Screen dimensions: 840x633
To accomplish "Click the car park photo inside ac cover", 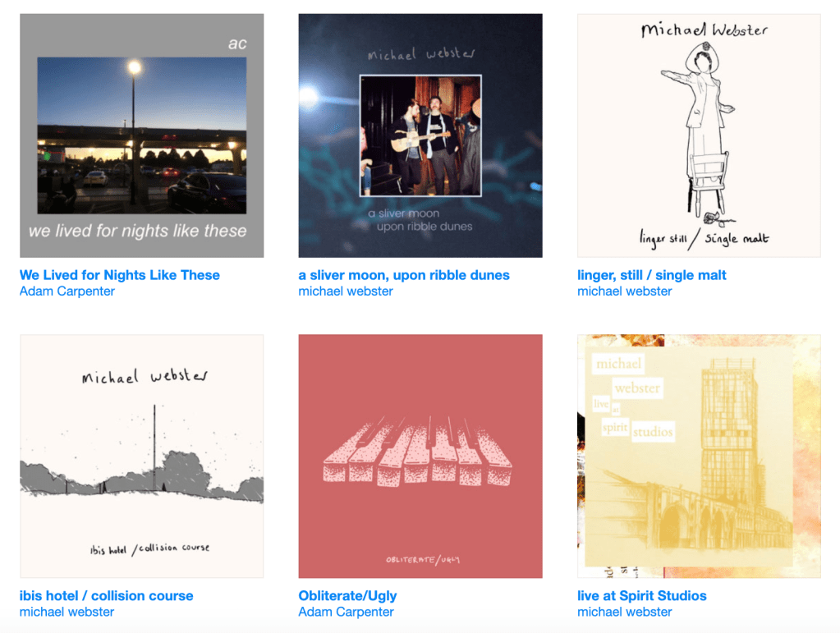I will click(142, 135).
